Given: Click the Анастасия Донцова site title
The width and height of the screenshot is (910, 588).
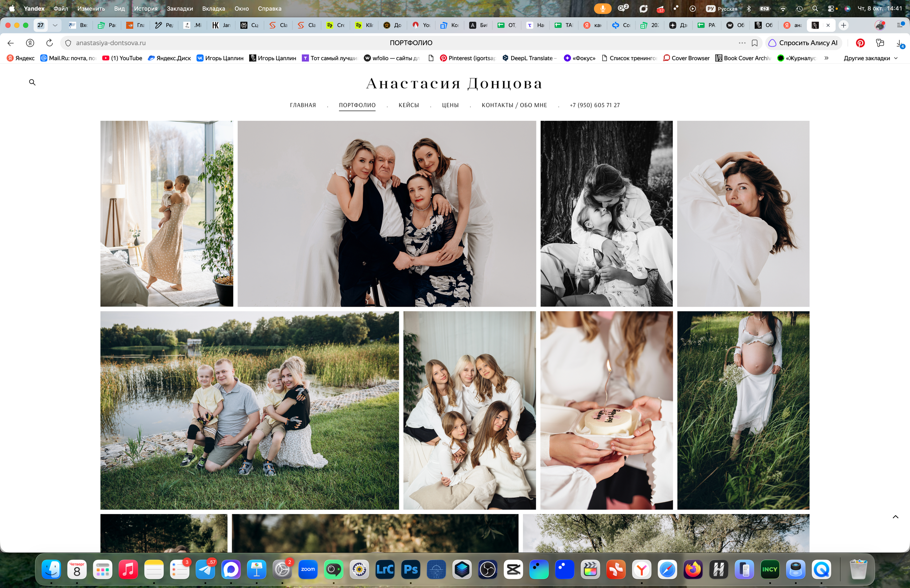Looking at the screenshot, I should 454,83.
